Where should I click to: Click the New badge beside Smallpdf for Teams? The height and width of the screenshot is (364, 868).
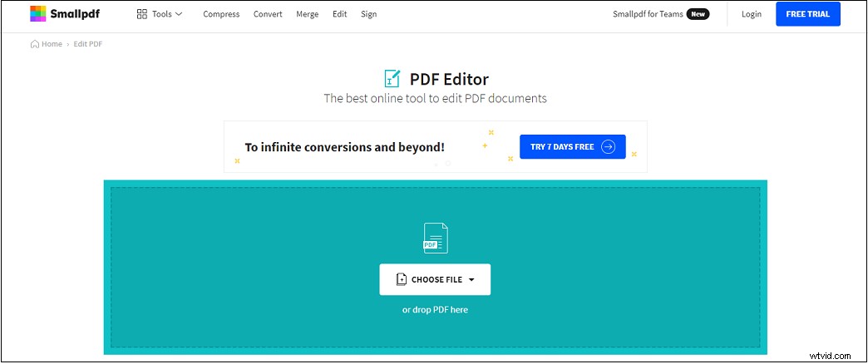[698, 14]
